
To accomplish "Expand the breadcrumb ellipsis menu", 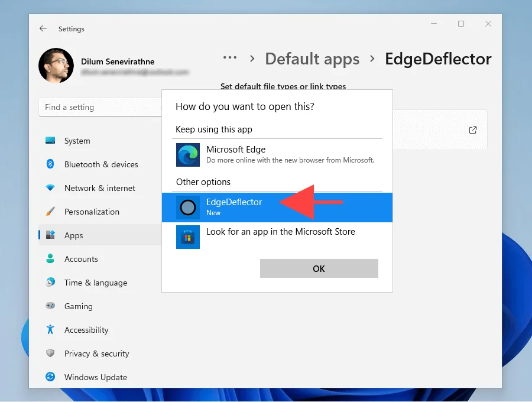I will click(230, 58).
